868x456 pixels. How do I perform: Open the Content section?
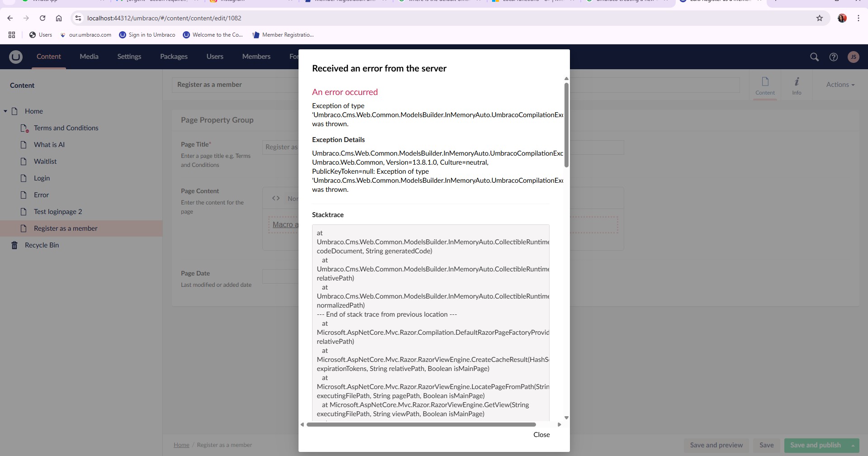coord(49,57)
